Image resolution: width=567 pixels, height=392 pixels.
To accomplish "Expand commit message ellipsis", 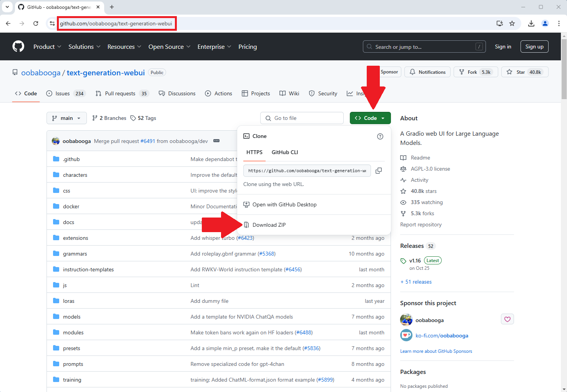I will point(216,141).
